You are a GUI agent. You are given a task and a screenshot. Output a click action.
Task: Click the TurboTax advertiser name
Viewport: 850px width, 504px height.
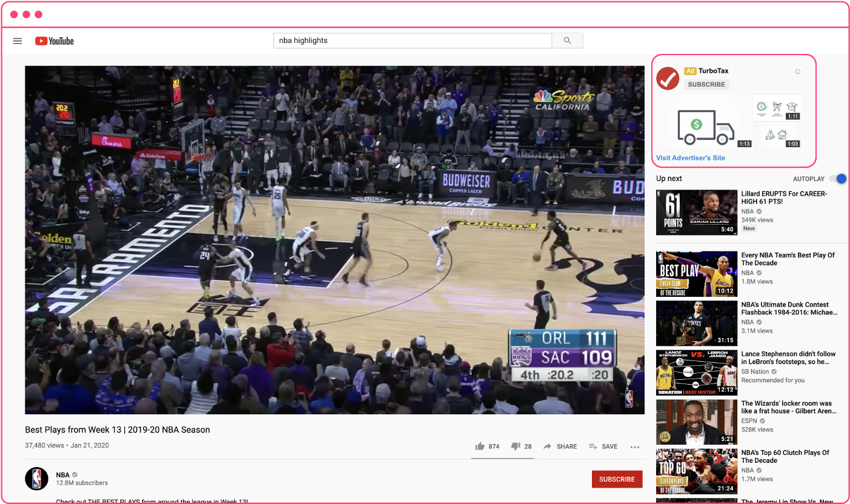(714, 71)
